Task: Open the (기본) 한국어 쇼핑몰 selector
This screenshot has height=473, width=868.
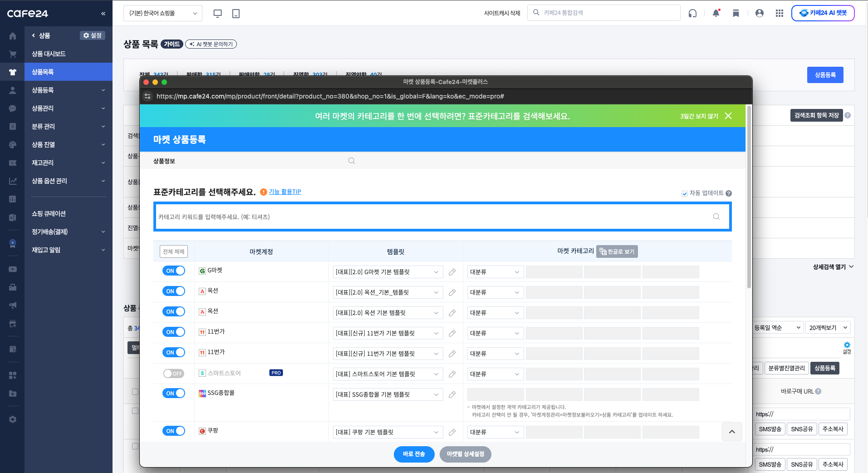Action: pyautogui.click(x=163, y=14)
